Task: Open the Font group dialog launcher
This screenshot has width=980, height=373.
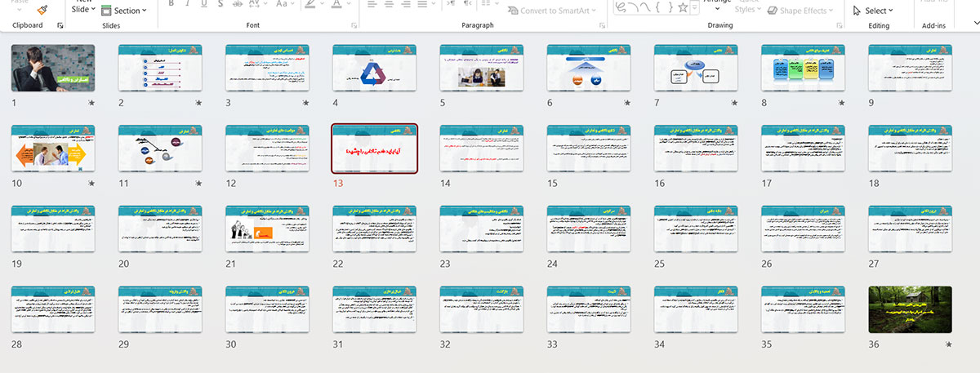Action: (x=354, y=26)
